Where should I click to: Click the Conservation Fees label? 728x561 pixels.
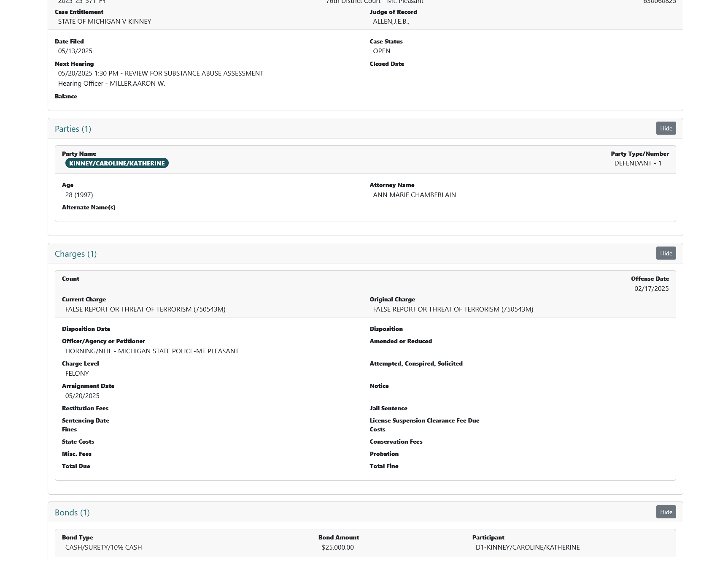(x=396, y=442)
